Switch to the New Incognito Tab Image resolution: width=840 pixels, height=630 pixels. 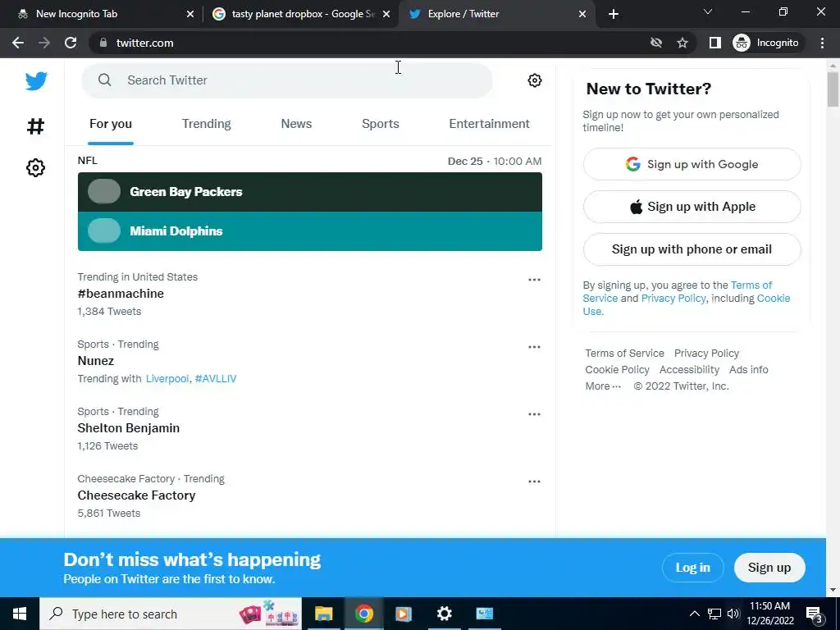tap(102, 14)
